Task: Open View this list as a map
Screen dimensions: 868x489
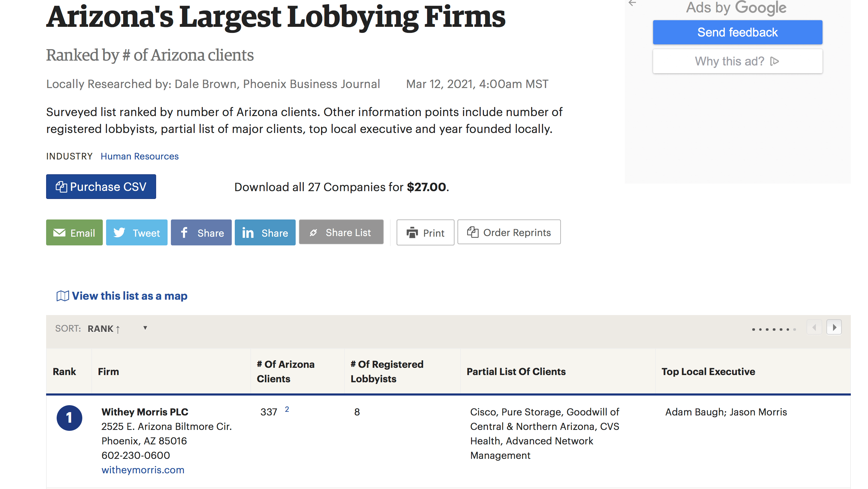Action: (129, 296)
